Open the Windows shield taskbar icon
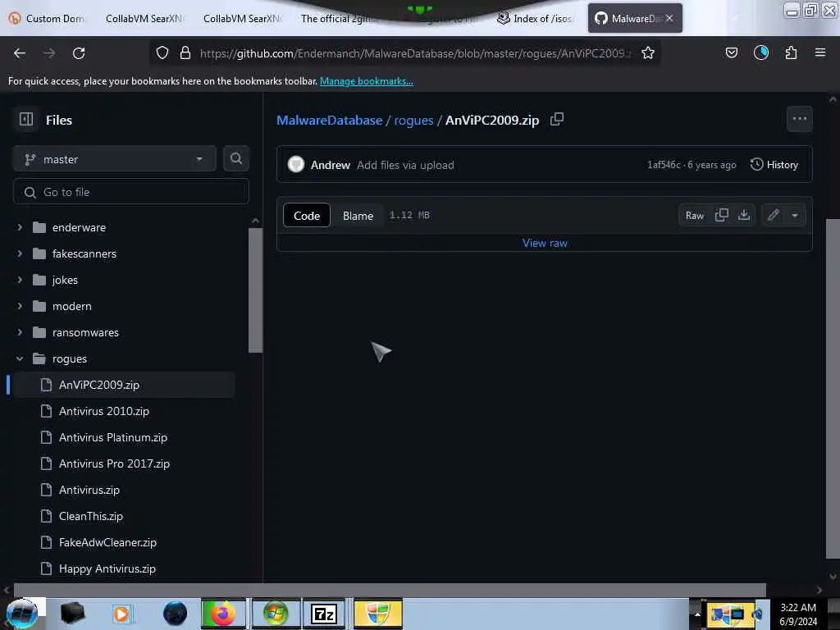 tap(377, 614)
